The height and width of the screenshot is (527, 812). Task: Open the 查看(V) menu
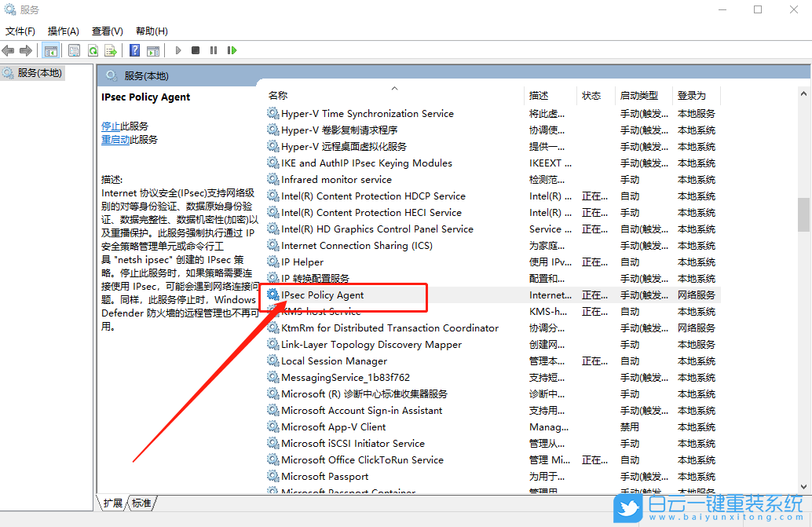(107, 31)
